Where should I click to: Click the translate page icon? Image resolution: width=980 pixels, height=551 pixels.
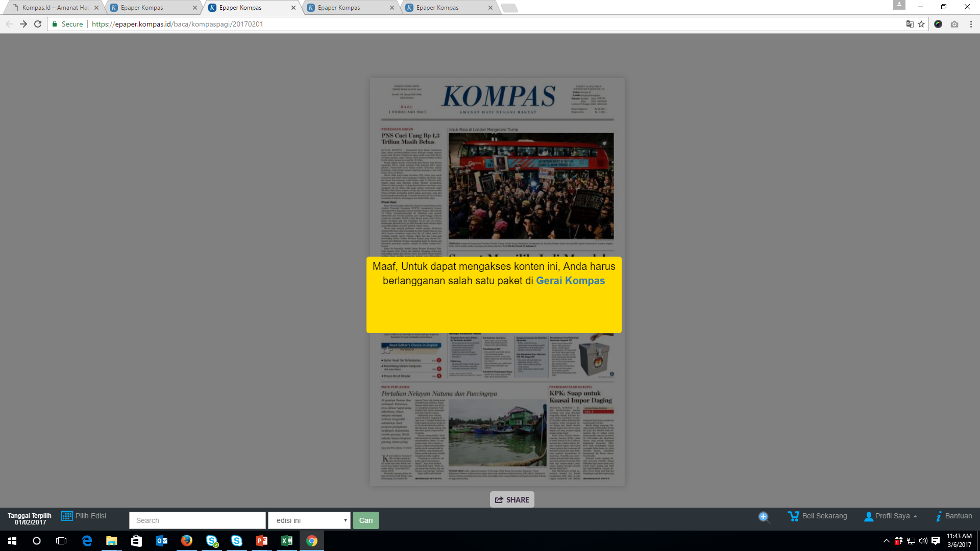coord(910,24)
